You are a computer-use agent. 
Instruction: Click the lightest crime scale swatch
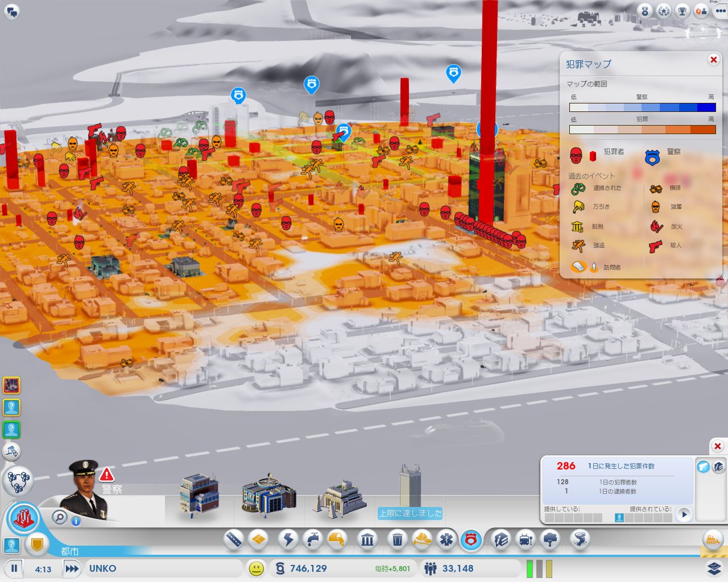point(582,130)
